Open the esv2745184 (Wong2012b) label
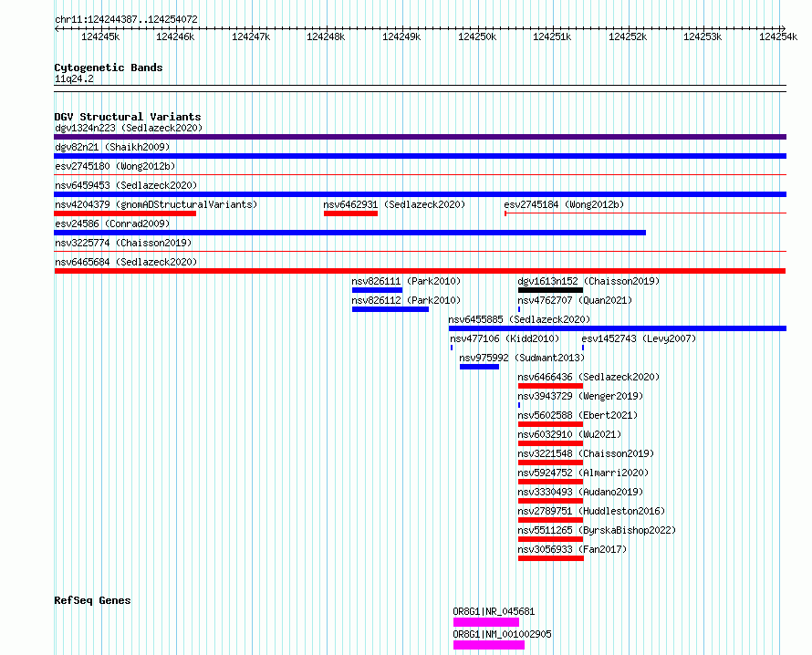The width and height of the screenshot is (812, 655). (x=564, y=204)
